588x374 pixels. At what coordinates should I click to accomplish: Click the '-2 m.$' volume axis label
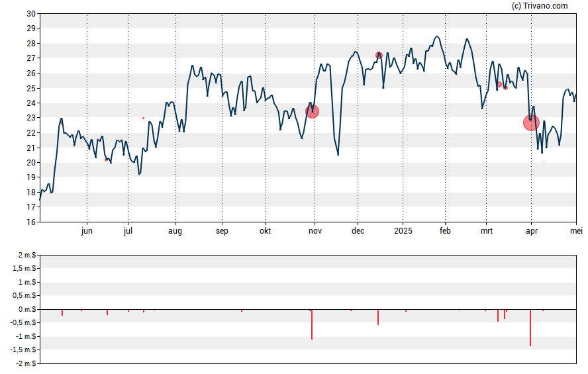[x=26, y=363]
